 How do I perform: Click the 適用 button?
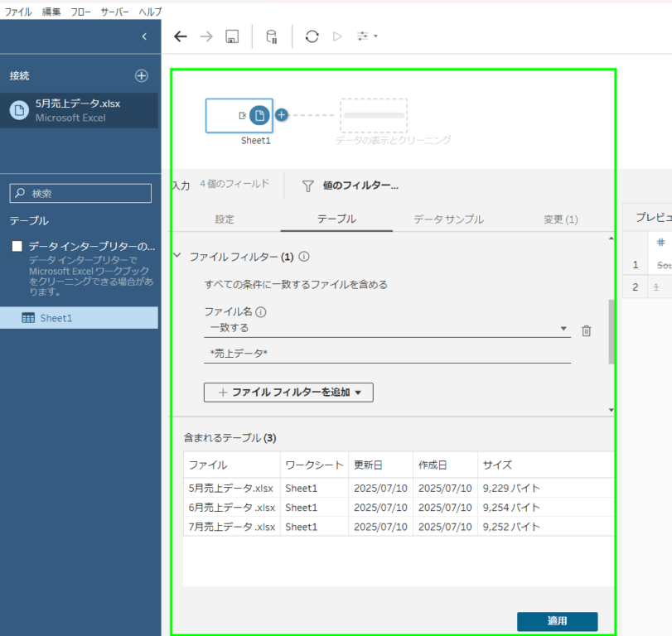pos(557,621)
